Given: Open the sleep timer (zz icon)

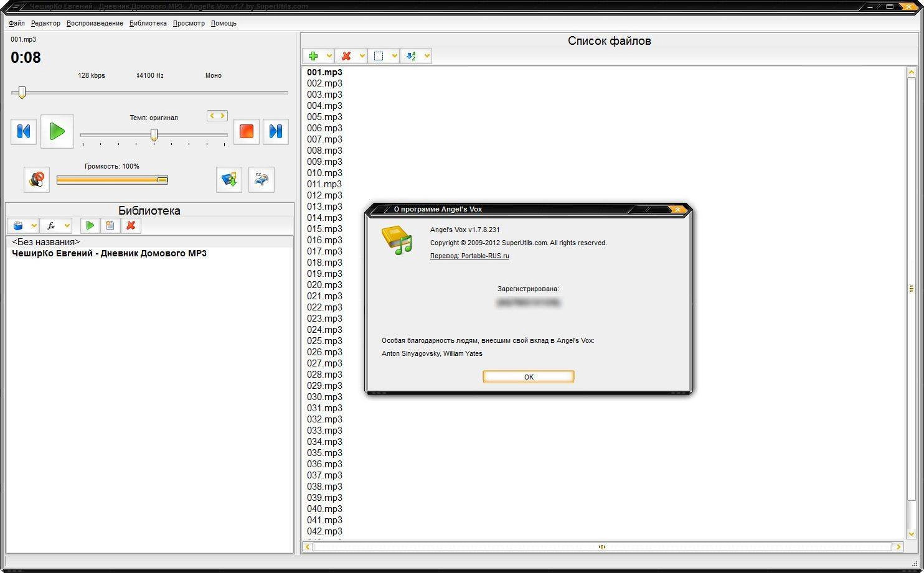Looking at the screenshot, I should tap(262, 180).
